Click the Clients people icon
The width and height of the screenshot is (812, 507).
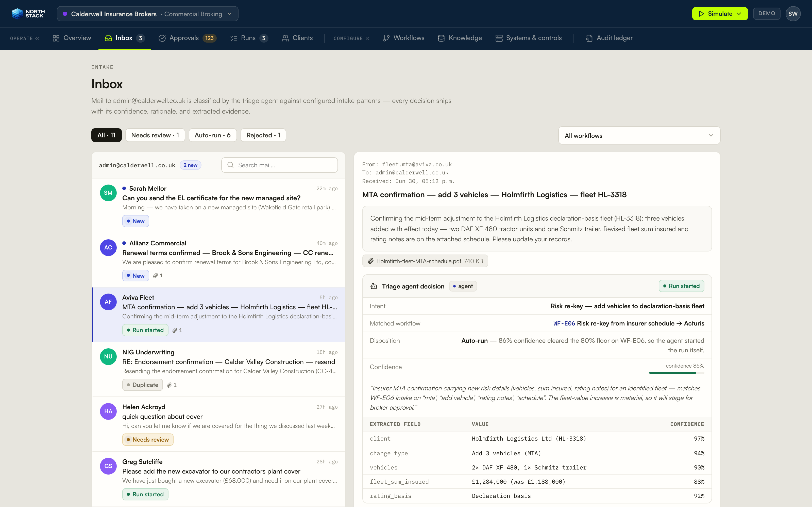[285, 38]
